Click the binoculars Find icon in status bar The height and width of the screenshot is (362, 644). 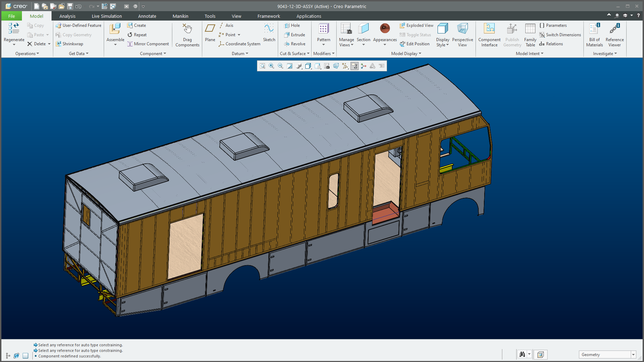click(522, 354)
